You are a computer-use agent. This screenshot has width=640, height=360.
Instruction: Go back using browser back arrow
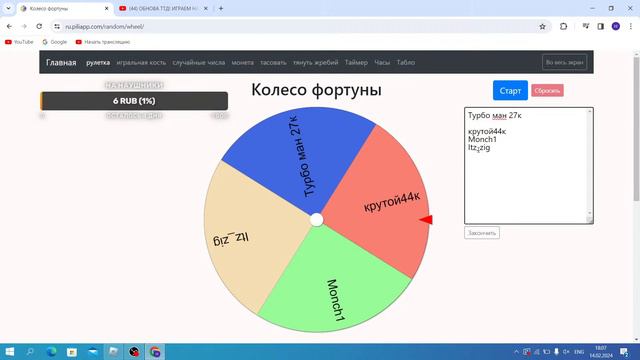coord(9,27)
